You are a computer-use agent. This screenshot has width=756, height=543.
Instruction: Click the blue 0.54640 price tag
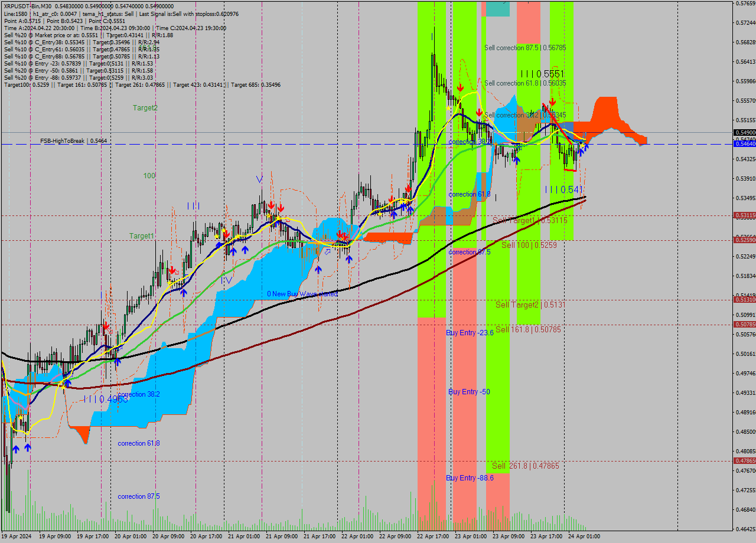click(x=744, y=143)
